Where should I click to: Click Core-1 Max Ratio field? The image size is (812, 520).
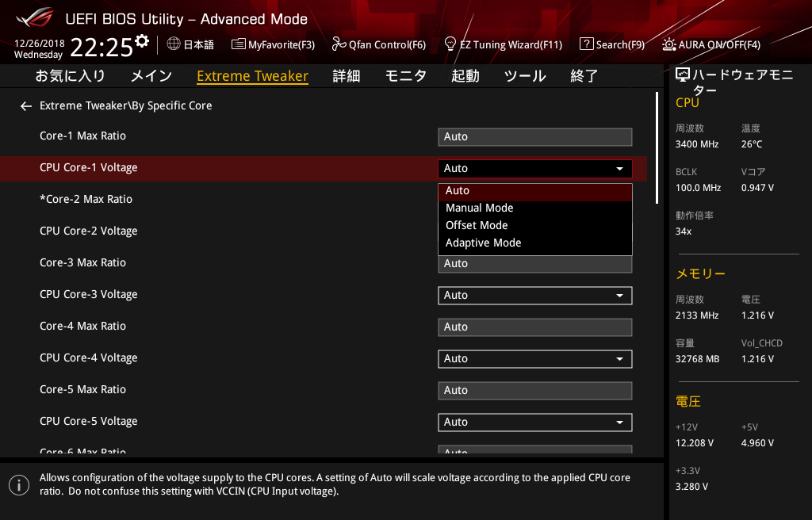(x=535, y=136)
